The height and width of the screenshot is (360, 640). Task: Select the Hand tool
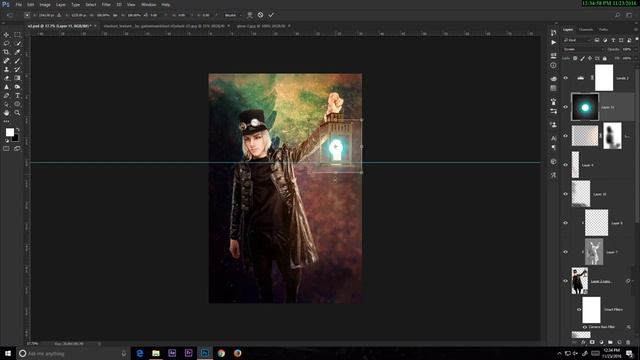point(6,113)
